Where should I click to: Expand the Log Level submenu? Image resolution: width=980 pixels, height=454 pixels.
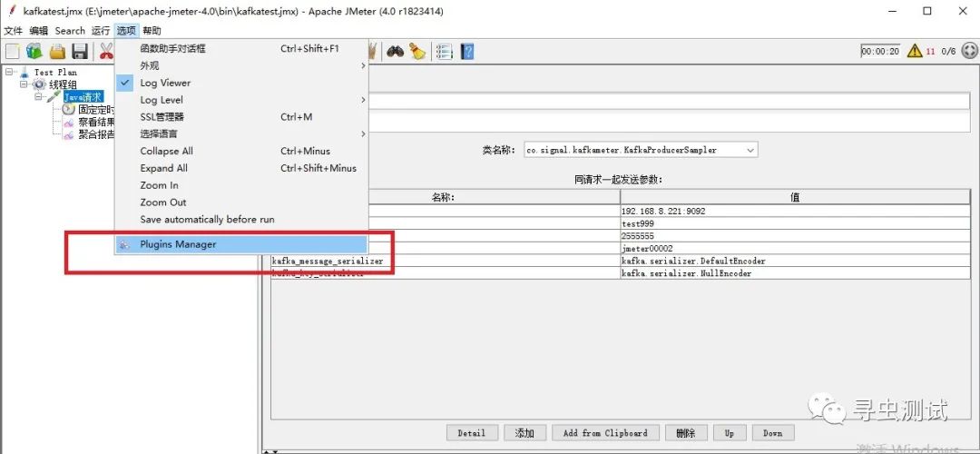[x=241, y=100]
